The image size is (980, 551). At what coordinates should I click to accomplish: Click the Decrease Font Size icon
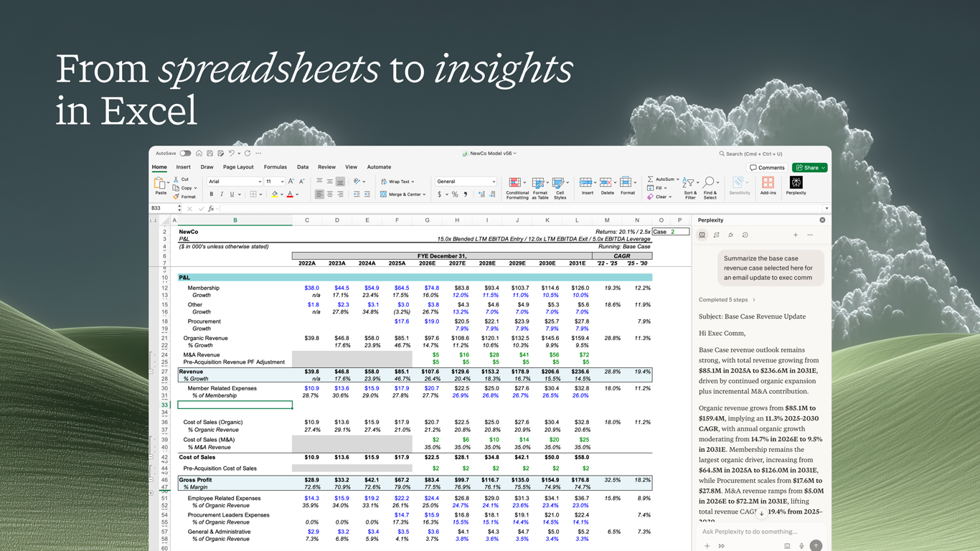pos(301,182)
